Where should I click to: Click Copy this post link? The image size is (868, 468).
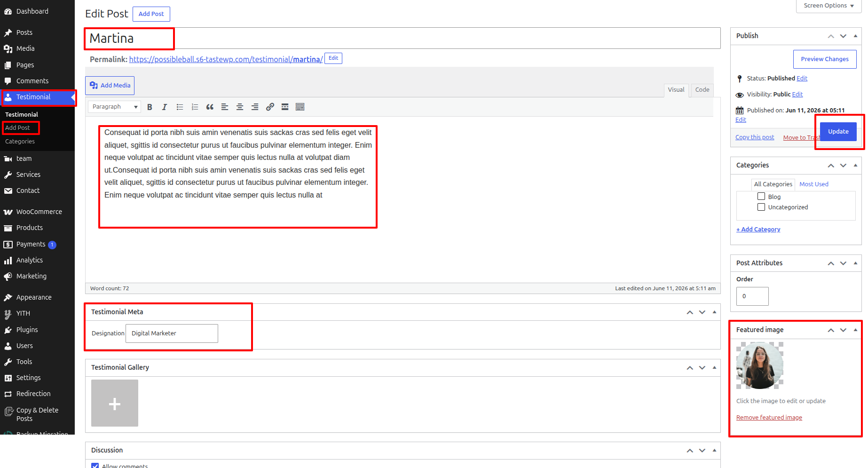point(755,137)
